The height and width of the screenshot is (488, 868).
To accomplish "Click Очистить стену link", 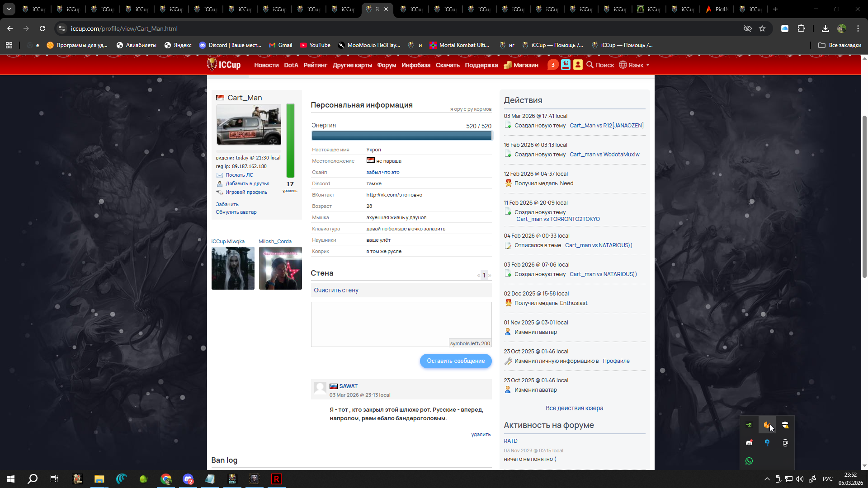I will [x=336, y=290].
